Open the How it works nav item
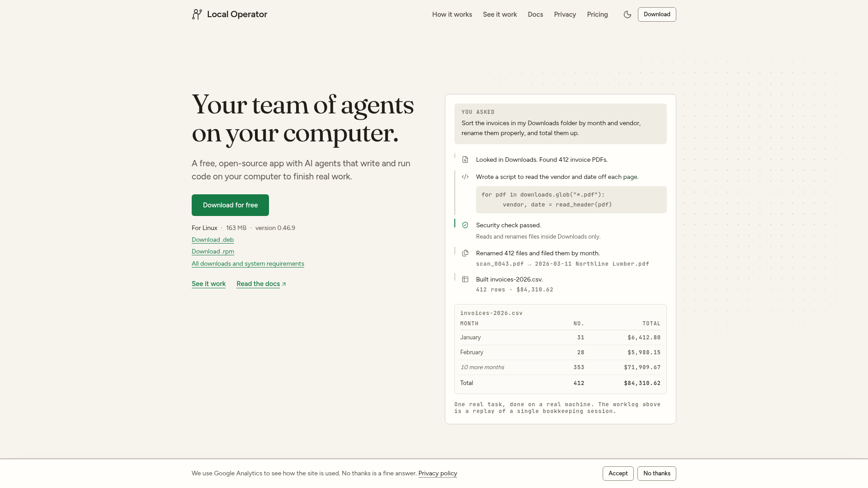 coord(452,14)
